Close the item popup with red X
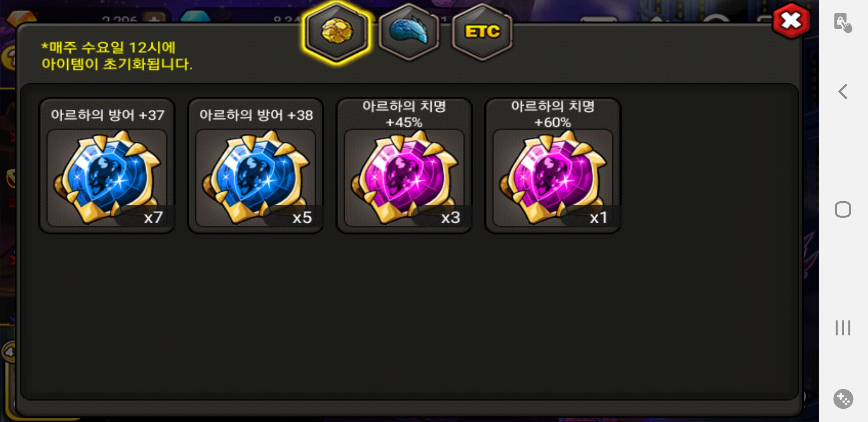The image size is (868, 422). (x=791, y=21)
